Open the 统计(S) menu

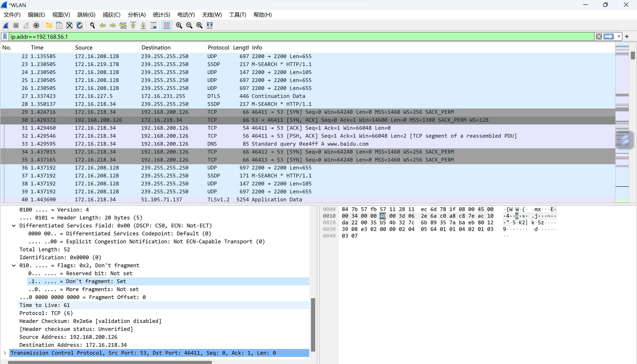pos(161,15)
